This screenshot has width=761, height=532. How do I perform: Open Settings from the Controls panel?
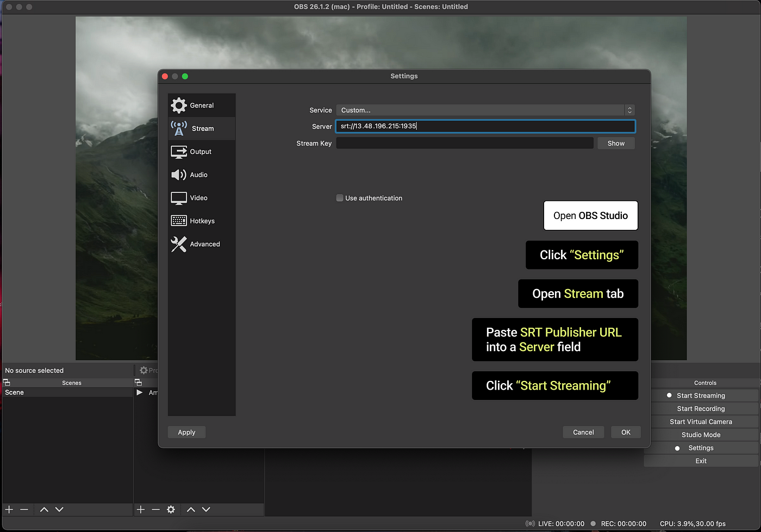click(701, 448)
